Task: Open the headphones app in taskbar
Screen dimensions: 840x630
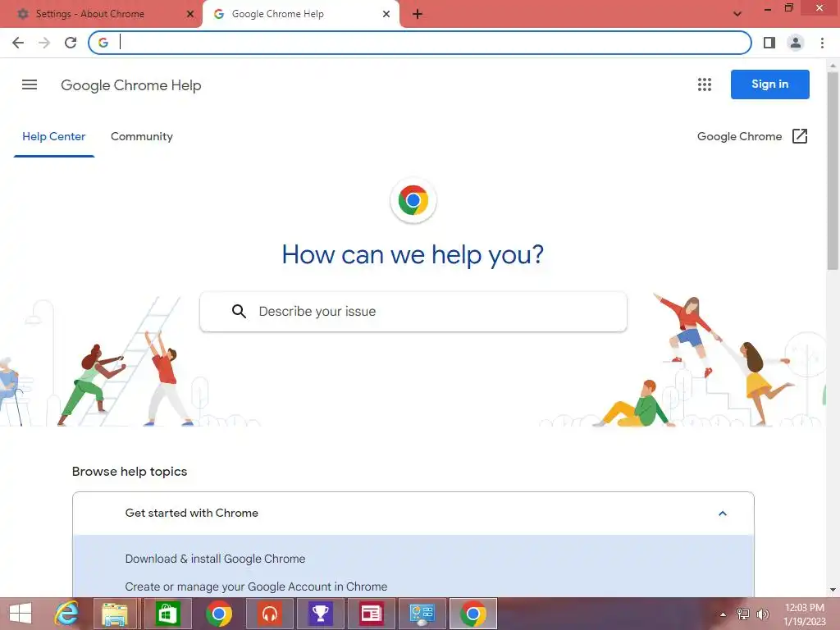Action: 269,614
